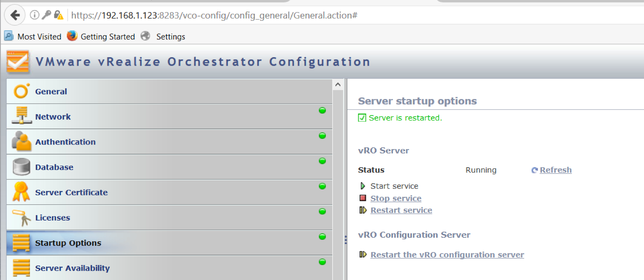Select the Startup Options tab

(x=169, y=243)
